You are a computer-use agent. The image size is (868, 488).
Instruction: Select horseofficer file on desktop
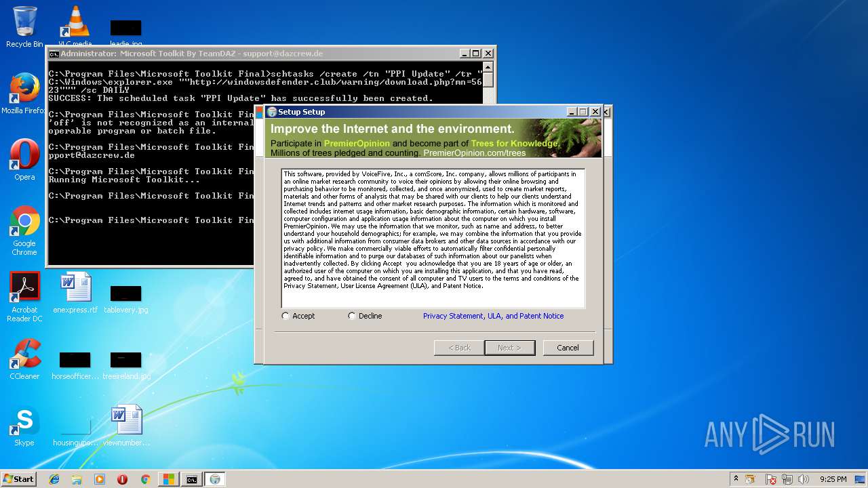click(x=75, y=365)
